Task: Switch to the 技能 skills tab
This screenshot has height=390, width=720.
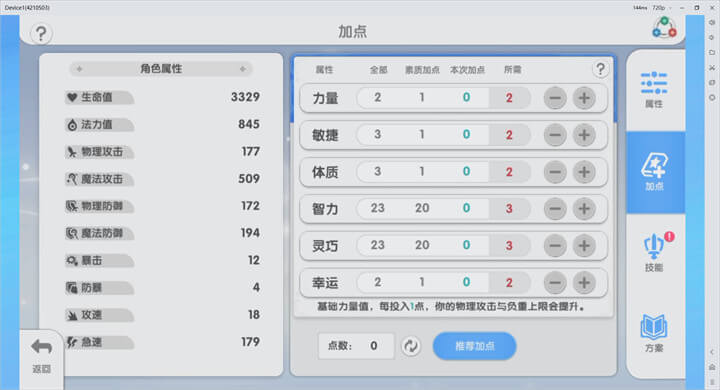Action: tap(654, 253)
